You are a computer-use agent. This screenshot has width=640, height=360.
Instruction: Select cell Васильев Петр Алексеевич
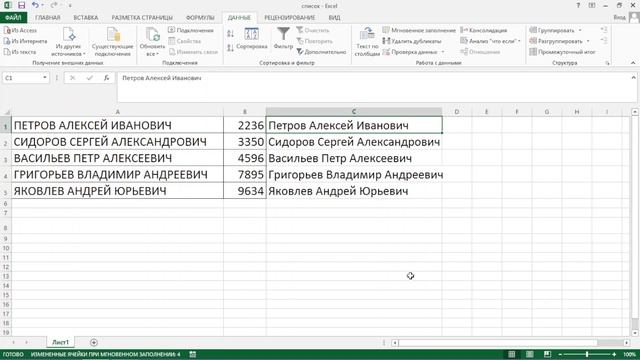pos(354,158)
